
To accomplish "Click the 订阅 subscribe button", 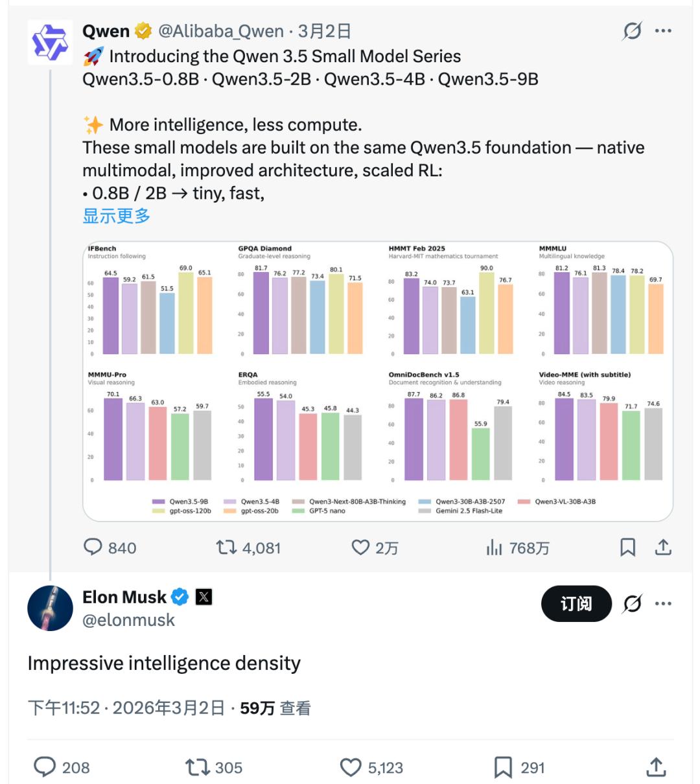I will point(576,604).
